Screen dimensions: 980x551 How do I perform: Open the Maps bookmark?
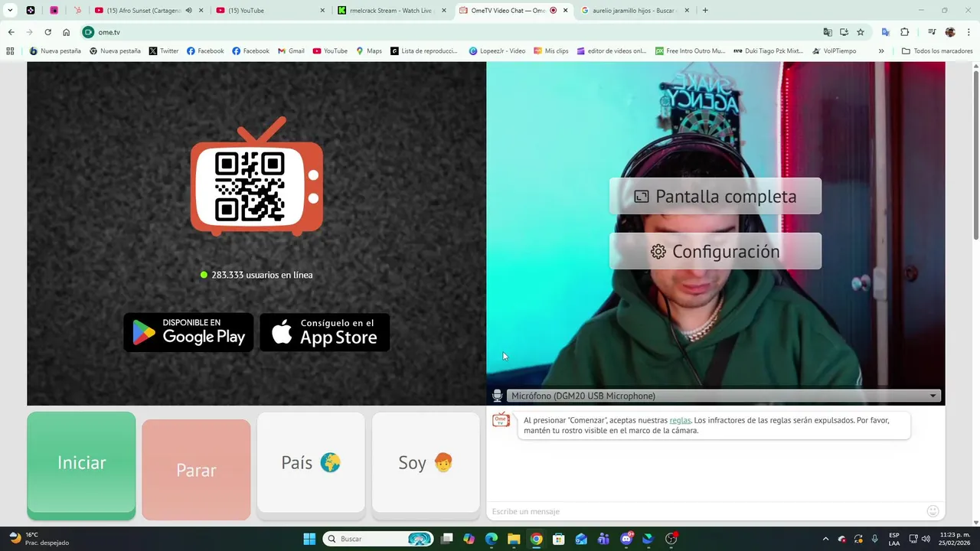click(368, 51)
